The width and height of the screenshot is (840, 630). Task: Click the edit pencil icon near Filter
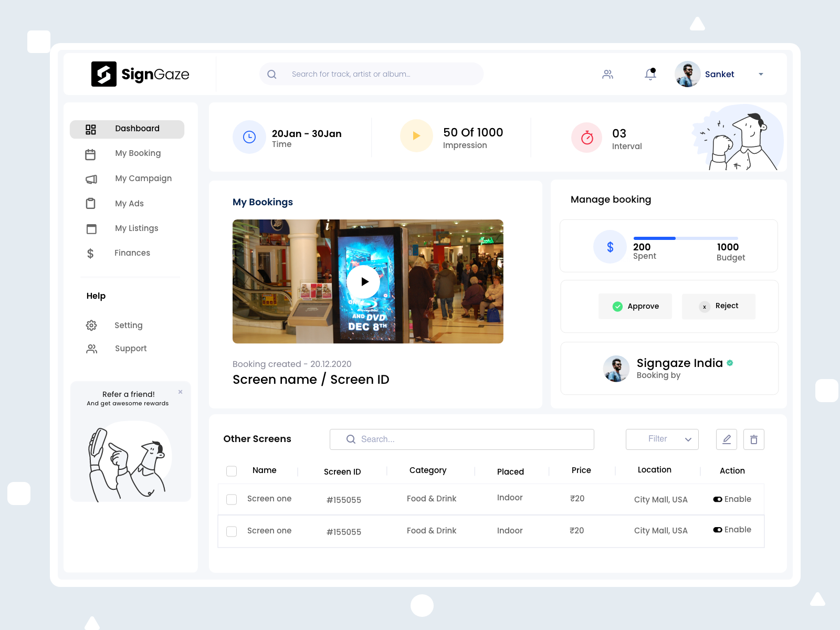tap(727, 439)
